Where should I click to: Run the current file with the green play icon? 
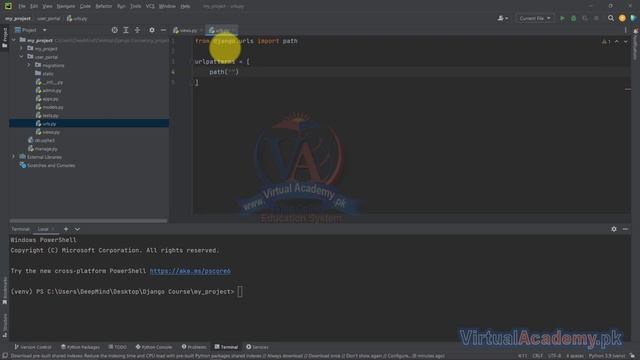(x=562, y=18)
